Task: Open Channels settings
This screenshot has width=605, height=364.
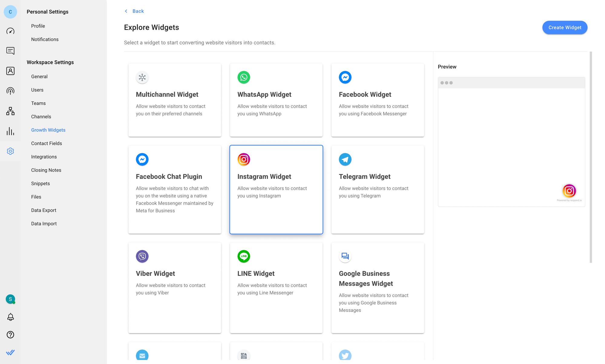Action: coord(41,116)
